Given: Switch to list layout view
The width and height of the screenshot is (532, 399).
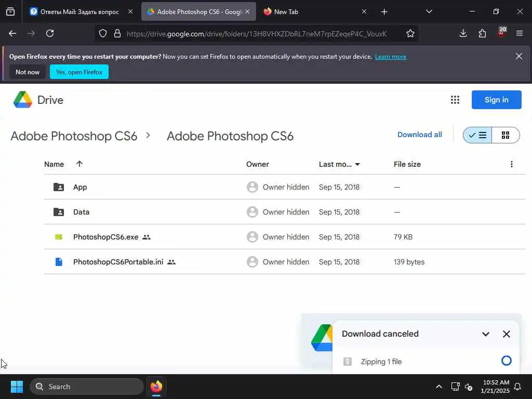Looking at the screenshot, I should (x=477, y=135).
